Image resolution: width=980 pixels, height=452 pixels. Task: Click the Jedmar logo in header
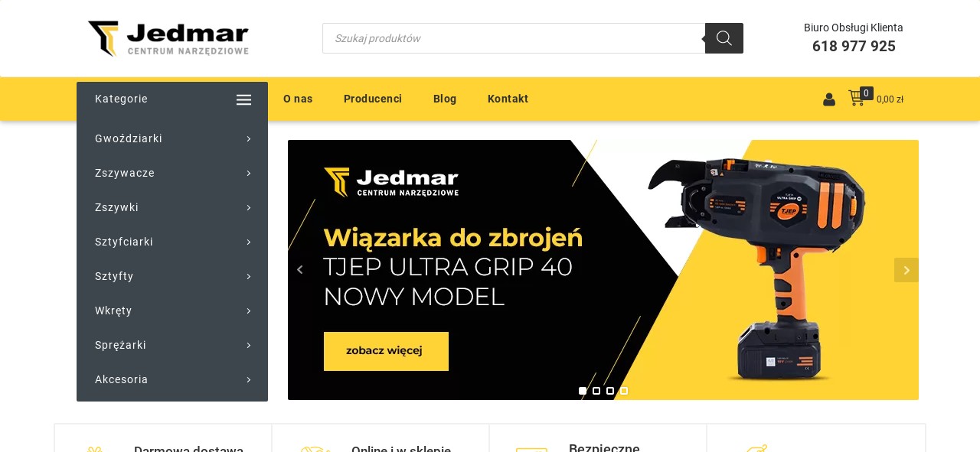168,38
